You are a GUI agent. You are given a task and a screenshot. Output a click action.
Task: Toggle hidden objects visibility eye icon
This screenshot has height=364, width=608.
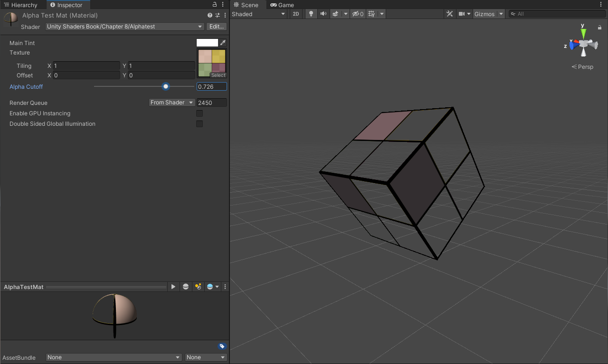coord(358,14)
